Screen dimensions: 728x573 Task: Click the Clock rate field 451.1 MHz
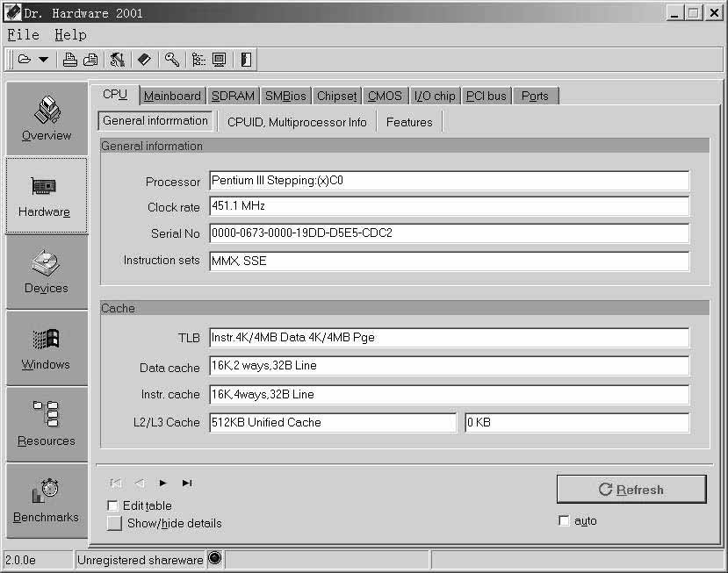(449, 206)
